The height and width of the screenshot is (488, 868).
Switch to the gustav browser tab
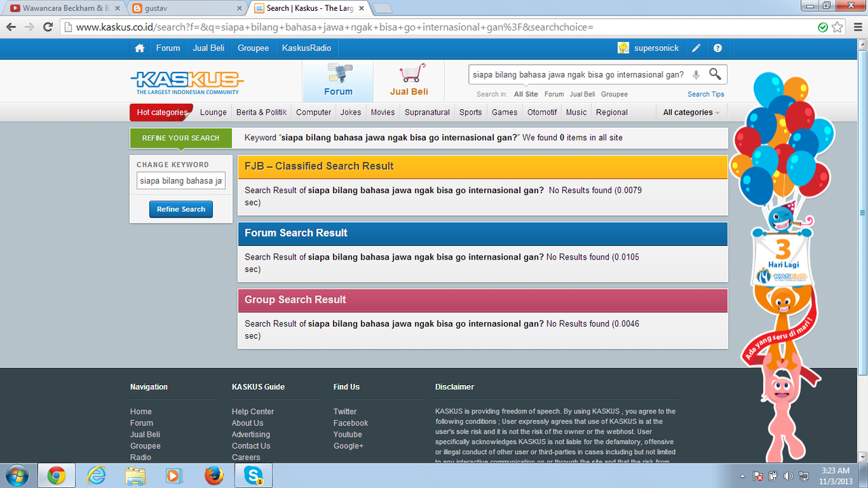pos(186,8)
